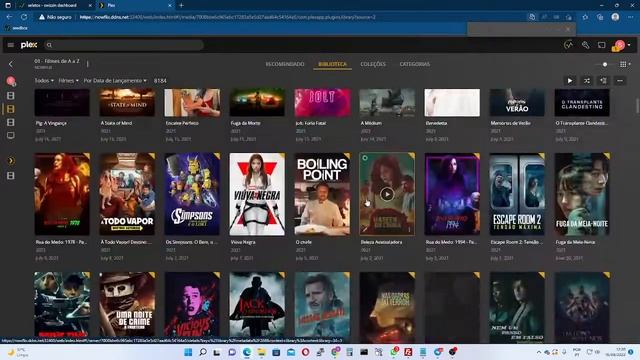Go back with the sidebar arrow

click(x=11, y=64)
